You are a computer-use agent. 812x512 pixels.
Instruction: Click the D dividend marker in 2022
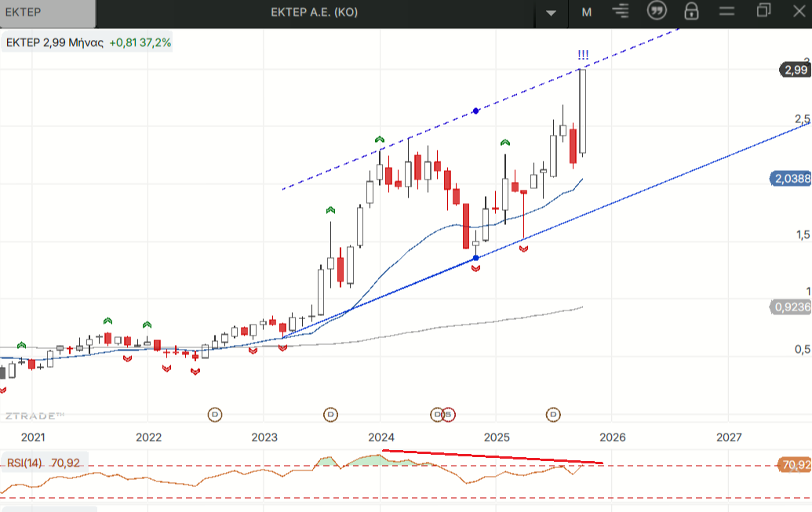pyautogui.click(x=215, y=413)
